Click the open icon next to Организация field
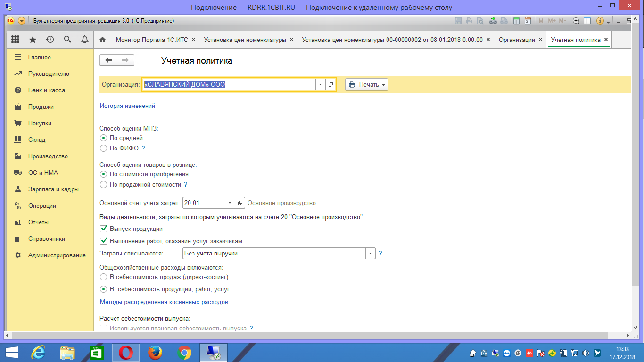 [330, 84]
